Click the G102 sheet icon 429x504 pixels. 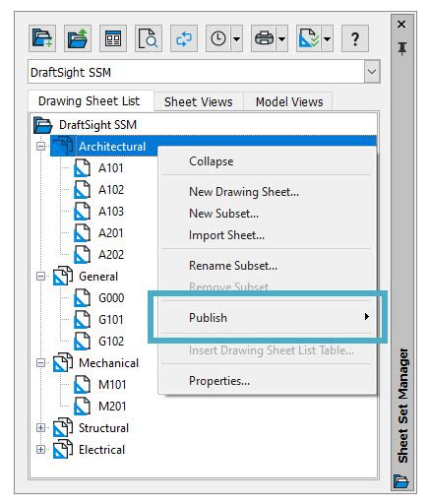point(82,342)
